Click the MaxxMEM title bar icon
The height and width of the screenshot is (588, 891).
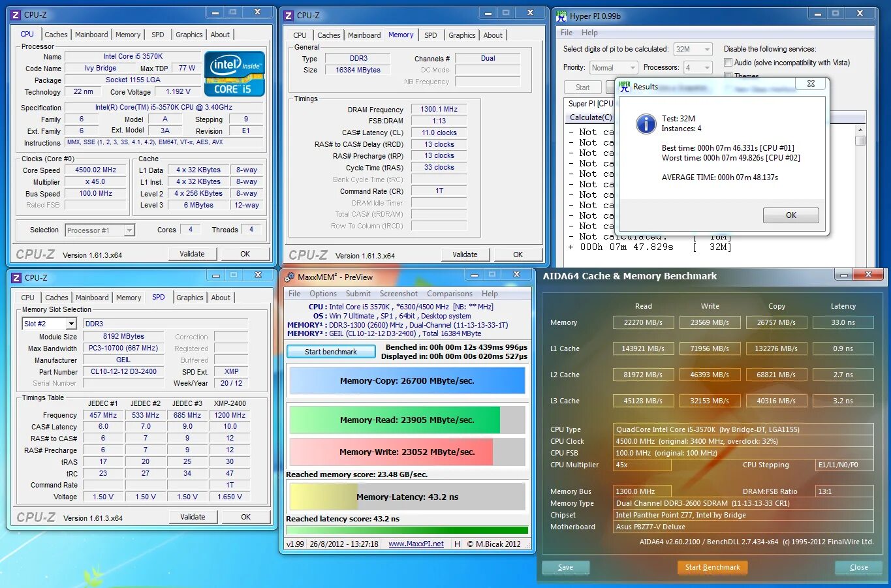click(290, 277)
